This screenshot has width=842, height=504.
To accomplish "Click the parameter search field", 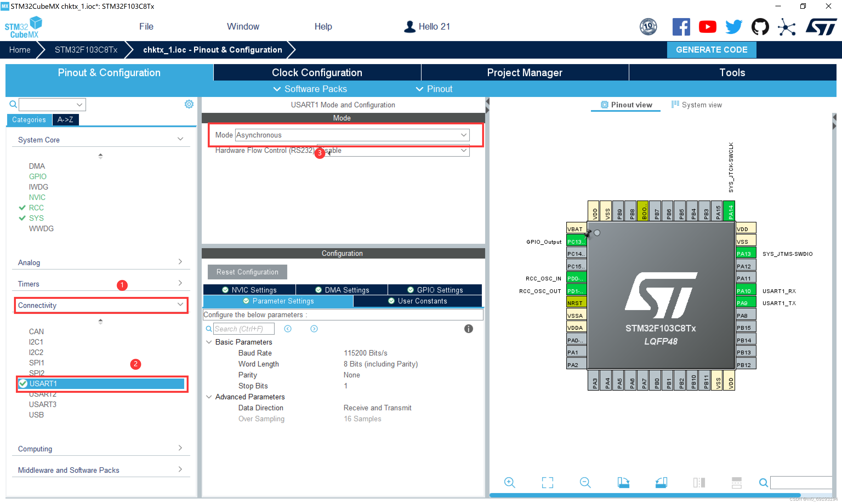I will [x=243, y=329].
